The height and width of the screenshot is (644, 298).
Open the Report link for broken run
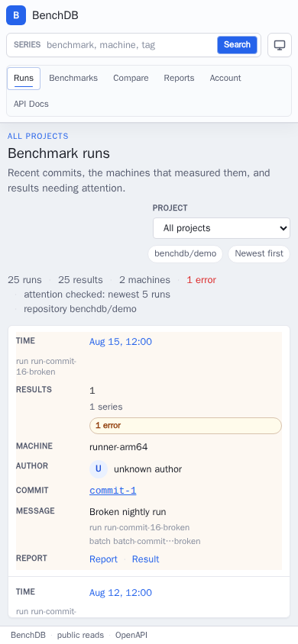click(104, 559)
